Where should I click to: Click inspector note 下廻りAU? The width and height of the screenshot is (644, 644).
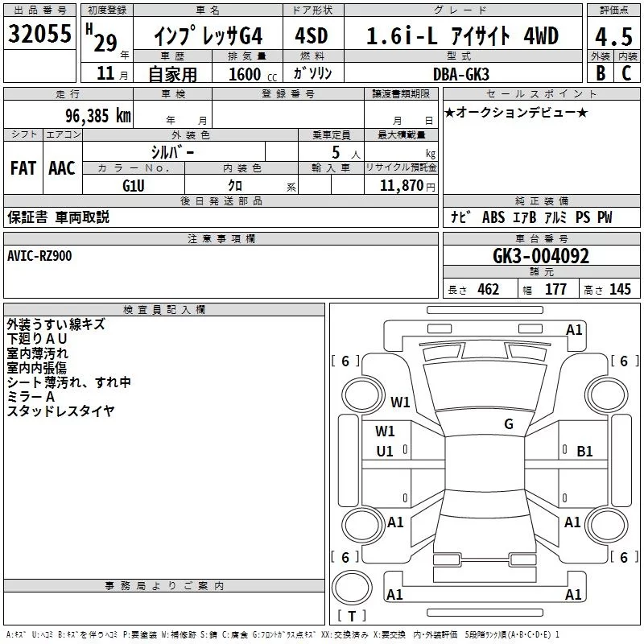point(36,339)
